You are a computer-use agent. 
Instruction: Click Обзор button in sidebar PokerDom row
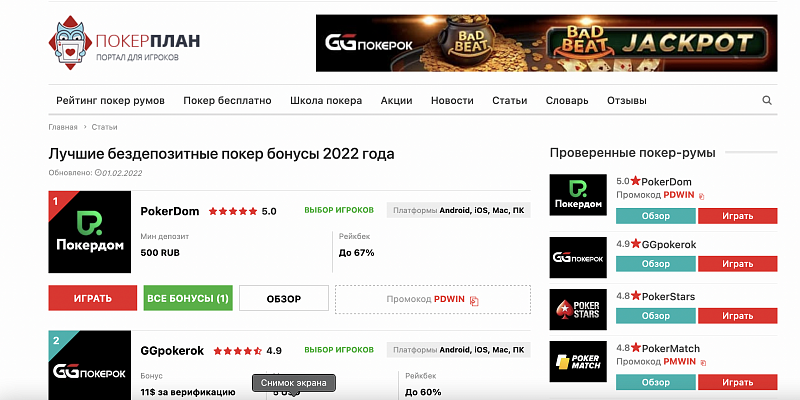click(656, 216)
